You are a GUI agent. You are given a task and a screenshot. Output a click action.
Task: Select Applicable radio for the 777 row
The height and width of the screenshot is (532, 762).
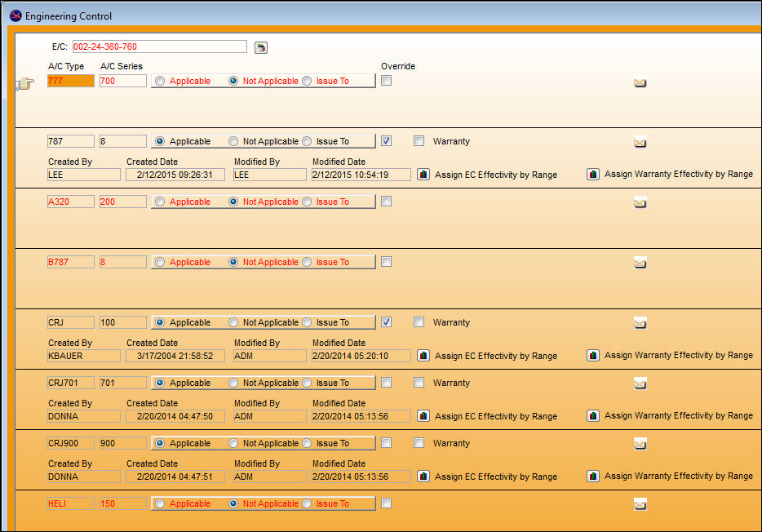click(160, 81)
